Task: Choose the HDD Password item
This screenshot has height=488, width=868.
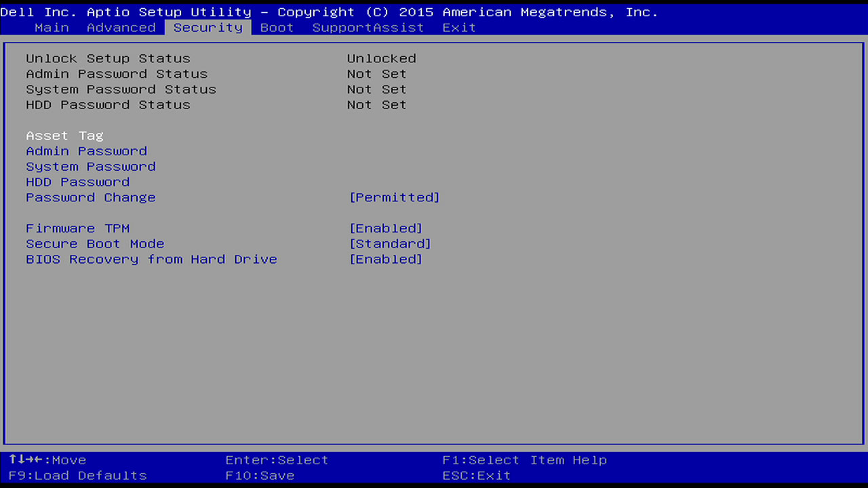Action: coord(77,182)
